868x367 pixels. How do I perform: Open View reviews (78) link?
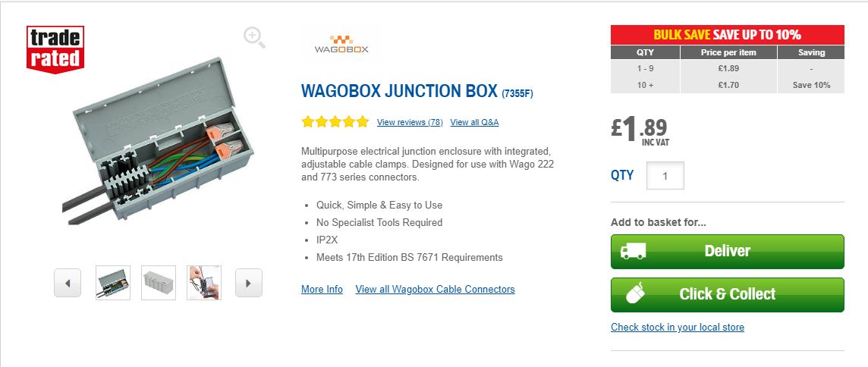(410, 122)
